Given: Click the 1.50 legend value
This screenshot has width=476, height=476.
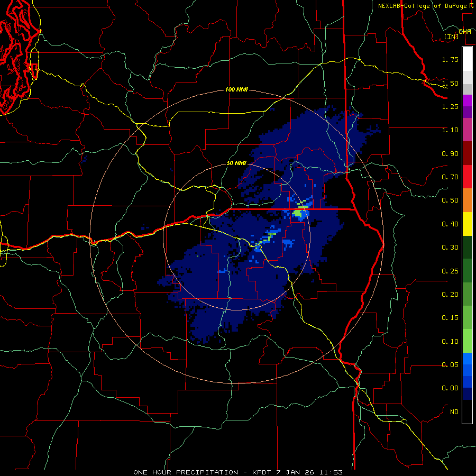Looking at the screenshot, I should click(450, 83).
